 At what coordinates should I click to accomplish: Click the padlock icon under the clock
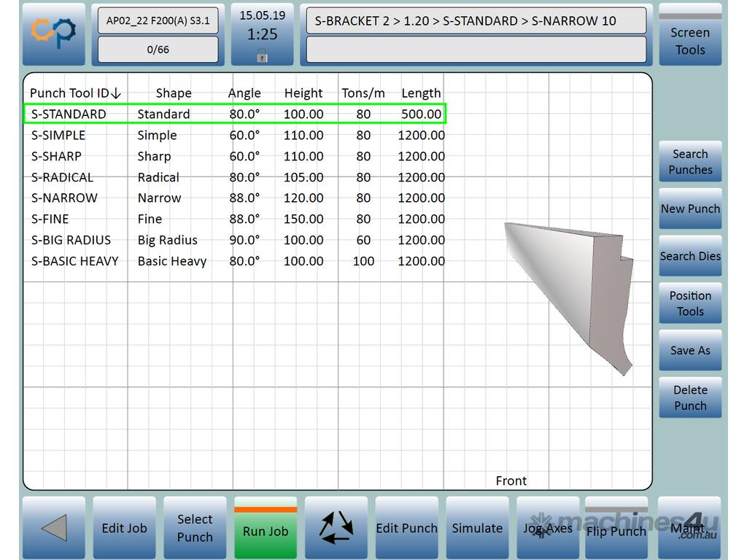(x=262, y=55)
